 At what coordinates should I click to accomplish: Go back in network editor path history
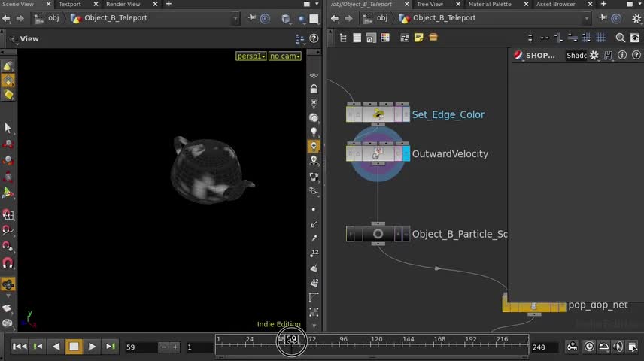[335, 18]
